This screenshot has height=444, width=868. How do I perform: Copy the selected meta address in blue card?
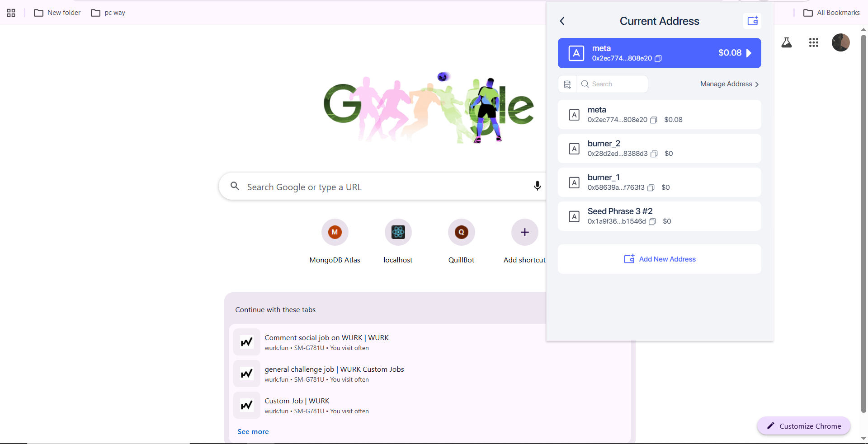658,59
